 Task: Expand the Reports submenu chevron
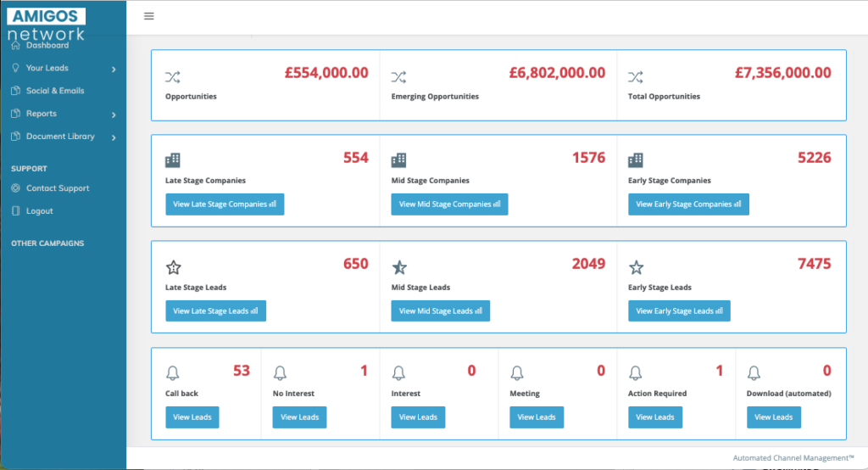click(x=114, y=115)
